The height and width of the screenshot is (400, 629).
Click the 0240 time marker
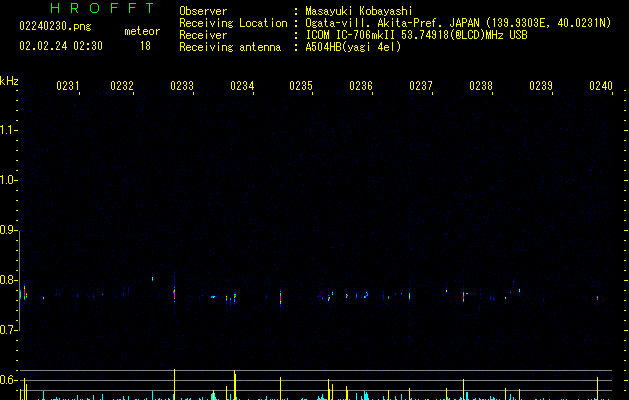pos(601,85)
